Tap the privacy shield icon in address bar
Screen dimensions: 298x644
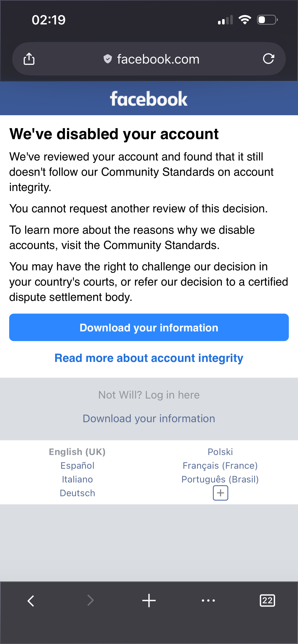click(x=107, y=59)
